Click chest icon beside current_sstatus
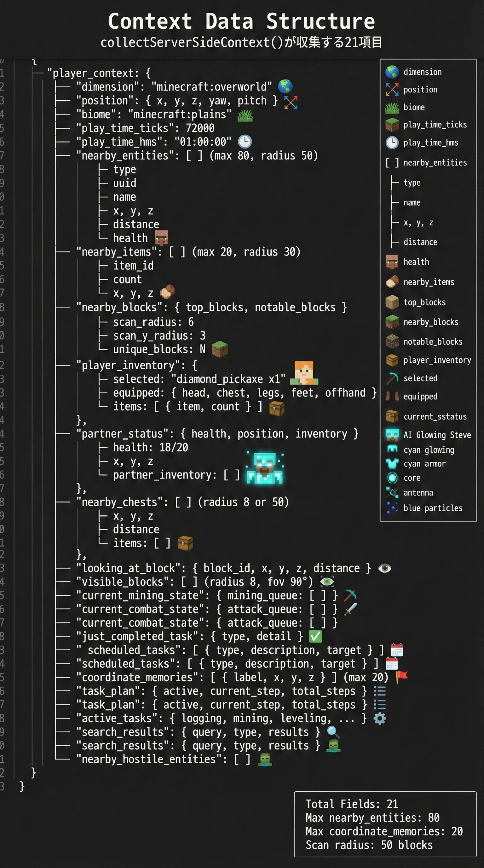 (392, 416)
